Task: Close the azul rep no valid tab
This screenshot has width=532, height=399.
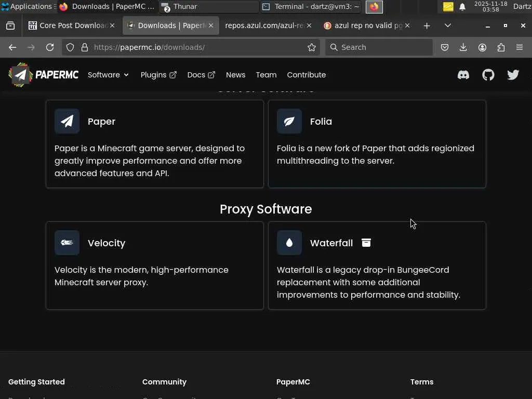Action: [407, 25]
